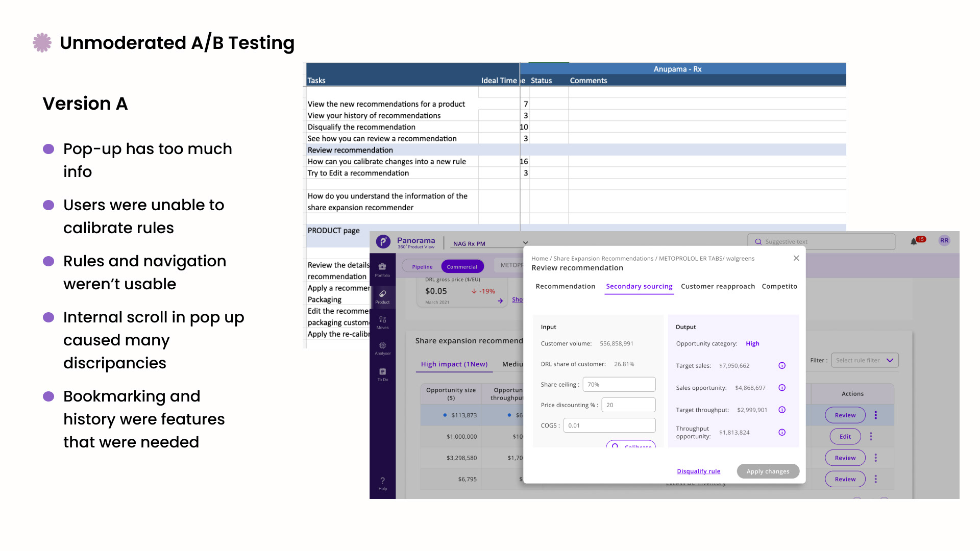Switch to the Customer reapproach tab
This screenshot has width=980, height=551.
coord(717,286)
